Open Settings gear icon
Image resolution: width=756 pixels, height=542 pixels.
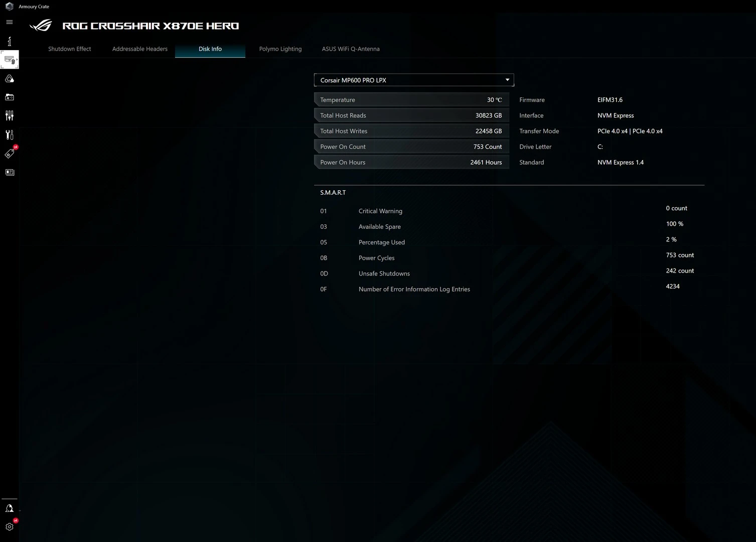pos(10,527)
